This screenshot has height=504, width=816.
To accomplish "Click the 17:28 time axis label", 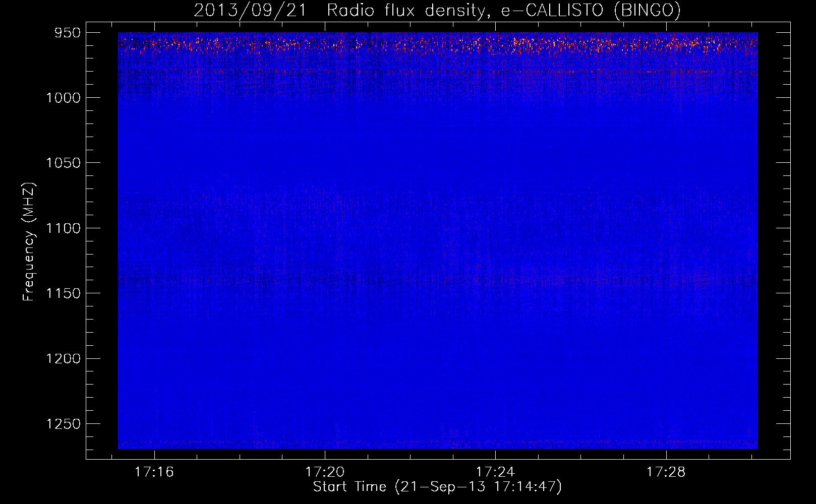I will pyautogui.click(x=666, y=472).
